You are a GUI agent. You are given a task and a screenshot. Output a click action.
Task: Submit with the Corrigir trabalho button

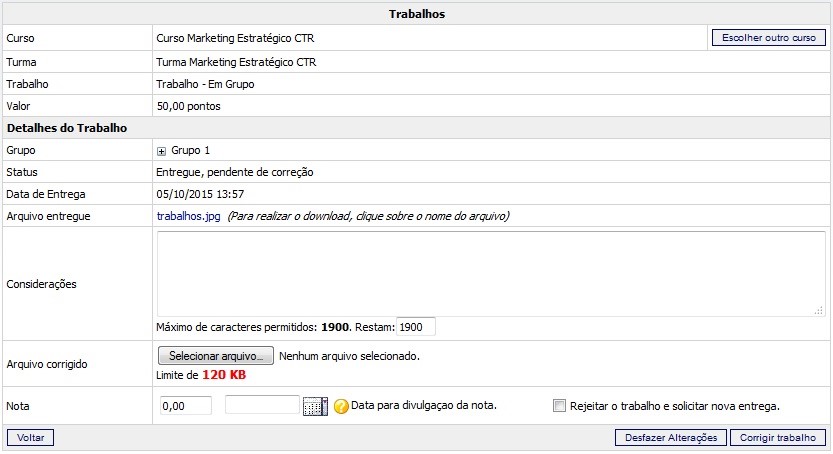tap(778, 438)
